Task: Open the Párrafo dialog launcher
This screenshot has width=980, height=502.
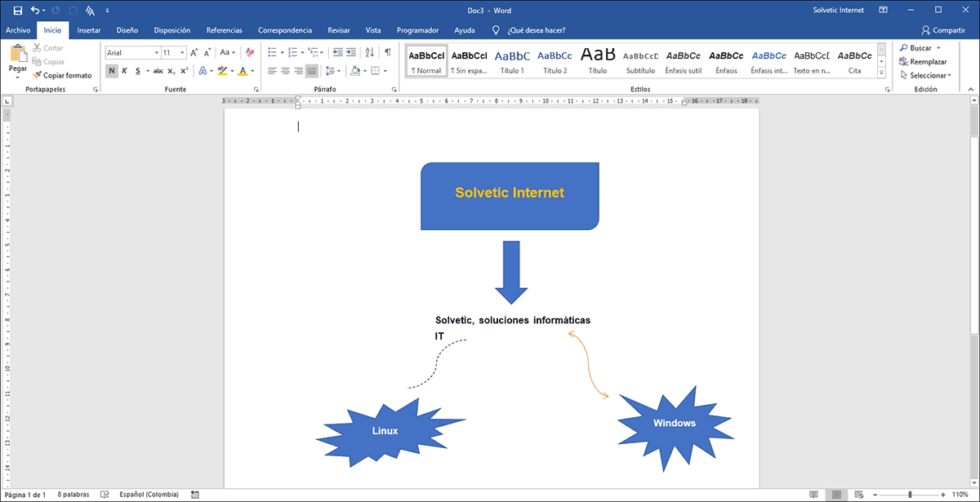Action: 395,89
